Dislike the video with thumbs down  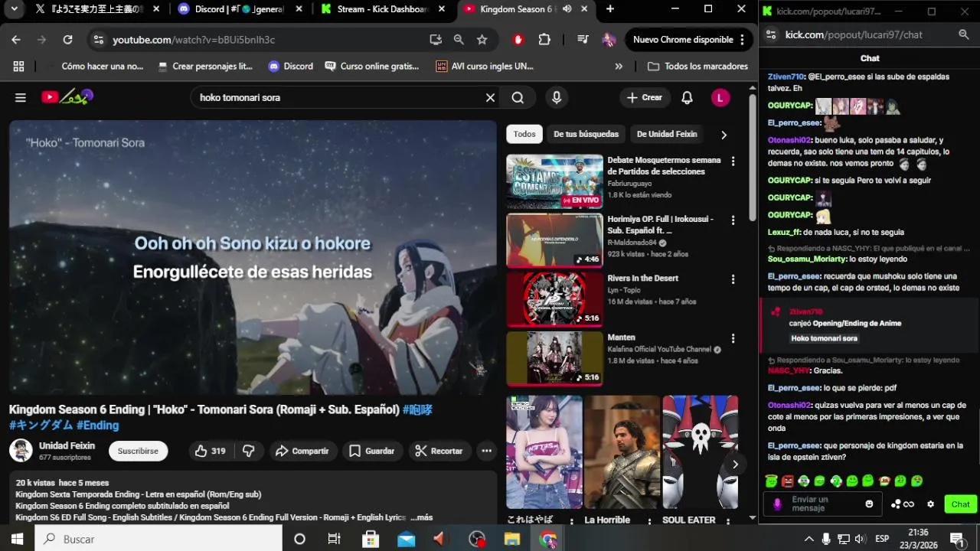(x=248, y=451)
